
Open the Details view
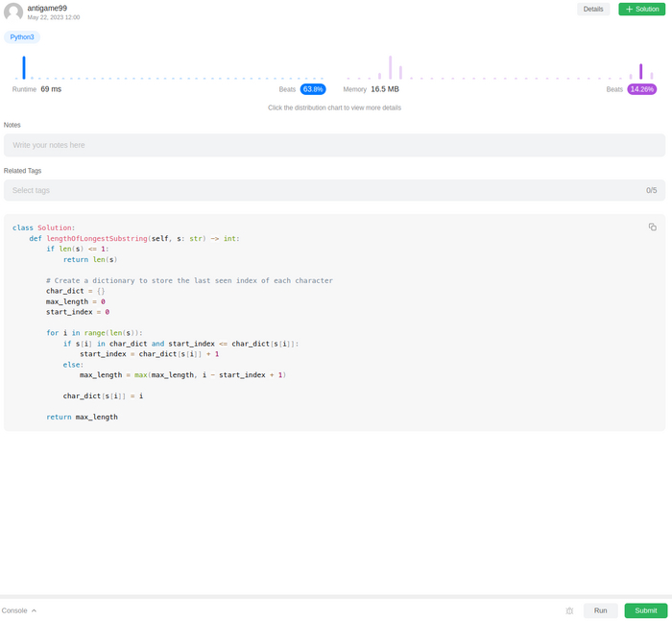pos(593,9)
